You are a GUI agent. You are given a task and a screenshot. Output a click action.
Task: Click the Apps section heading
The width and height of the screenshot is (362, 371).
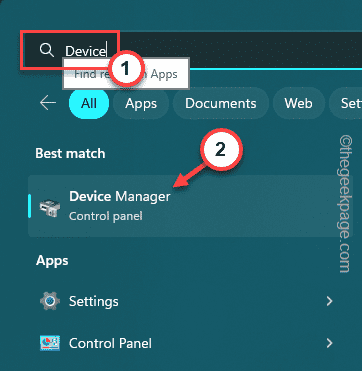(52, 261)
